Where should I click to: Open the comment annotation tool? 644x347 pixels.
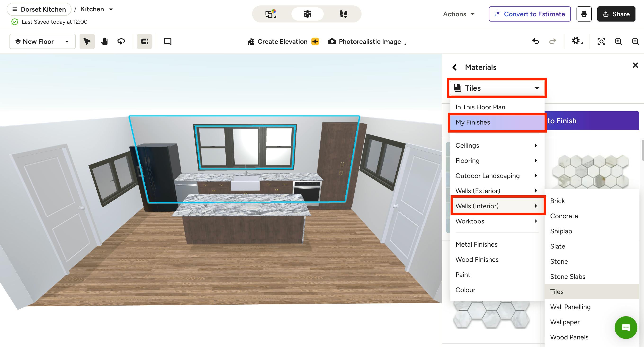[x=167, y=41]
